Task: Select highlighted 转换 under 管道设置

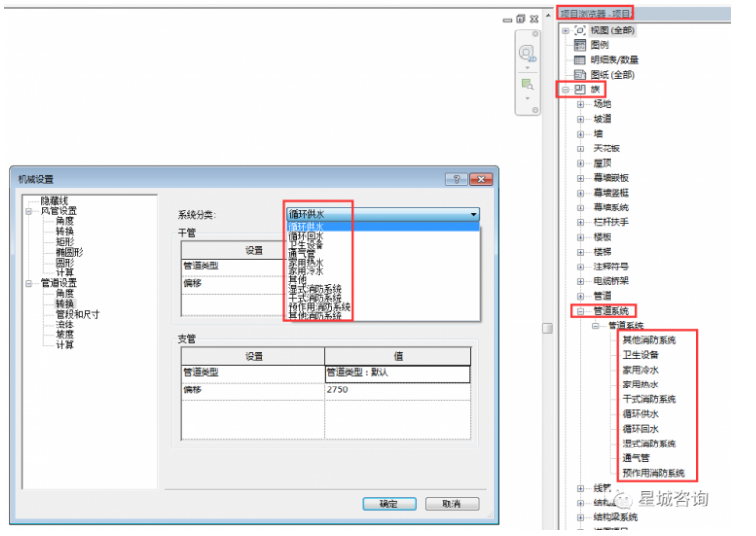Action: point(65,304)
